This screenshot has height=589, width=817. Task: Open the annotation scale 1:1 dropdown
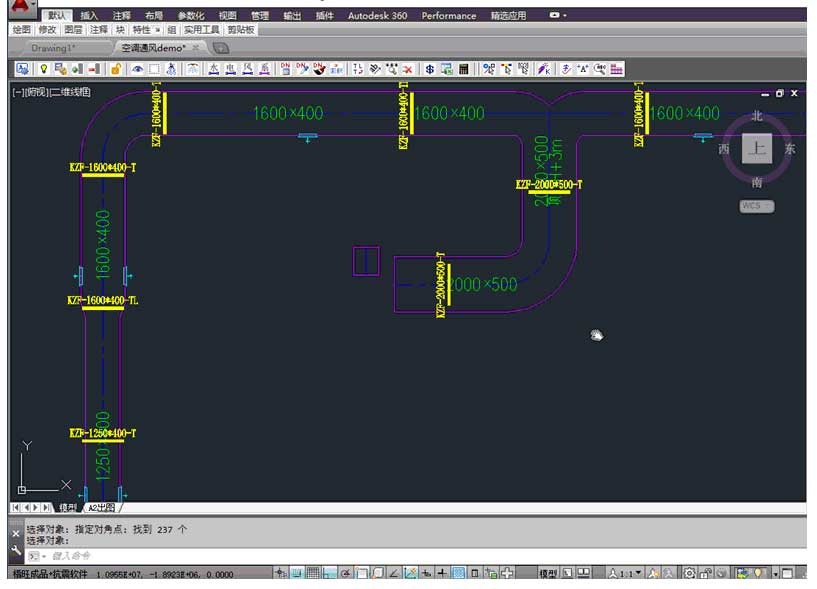coord(625,574)
